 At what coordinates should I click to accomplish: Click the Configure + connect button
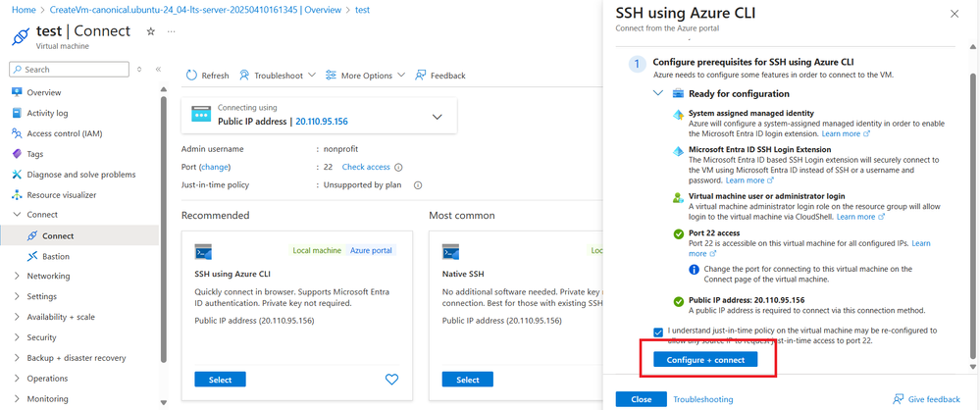pos(705,360)
